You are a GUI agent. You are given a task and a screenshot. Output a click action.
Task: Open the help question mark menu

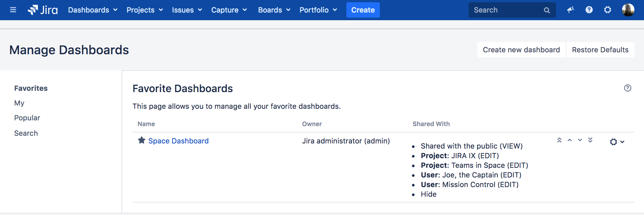click(589, 10)
